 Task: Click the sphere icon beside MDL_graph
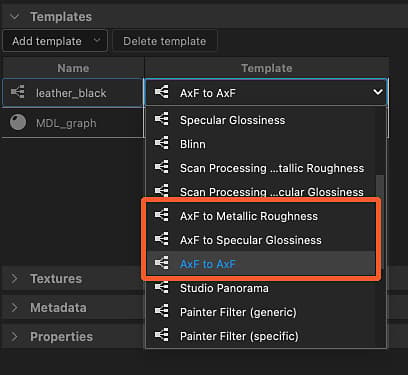click(18, 122)
